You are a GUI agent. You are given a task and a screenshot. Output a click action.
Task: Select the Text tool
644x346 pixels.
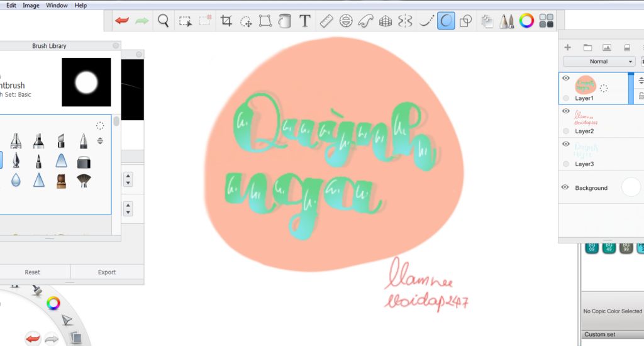[305, 21]
